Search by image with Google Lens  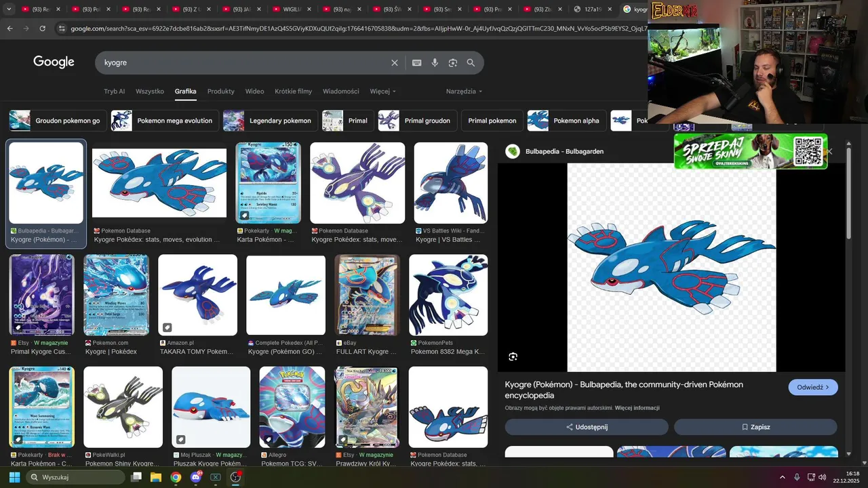click(453, 62)
